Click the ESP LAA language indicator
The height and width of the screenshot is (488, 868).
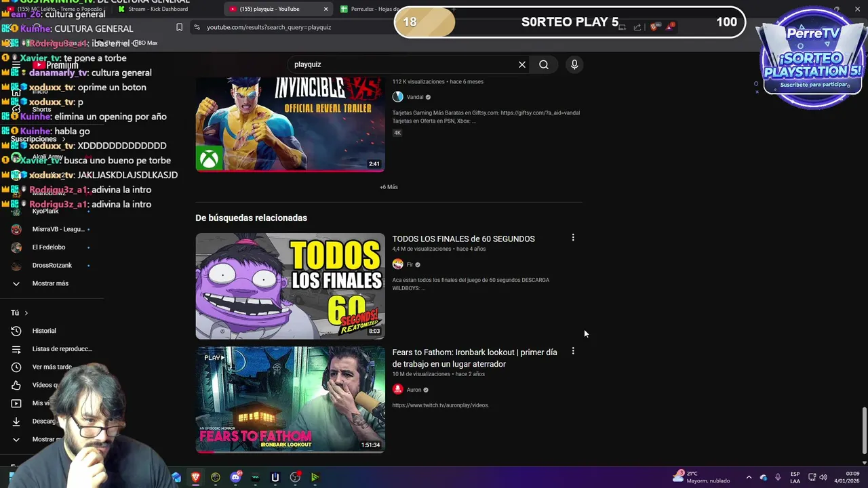pos(795,477)
